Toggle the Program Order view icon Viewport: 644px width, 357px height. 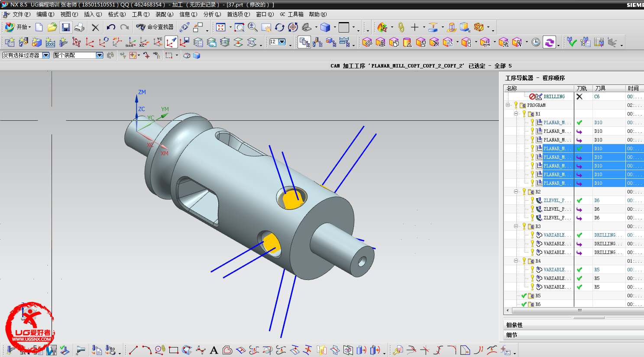pyautogui.click(x=304, y=42)
